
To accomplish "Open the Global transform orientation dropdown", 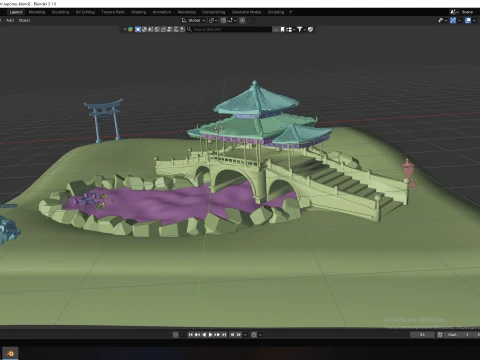I will (x=194, y=21).
